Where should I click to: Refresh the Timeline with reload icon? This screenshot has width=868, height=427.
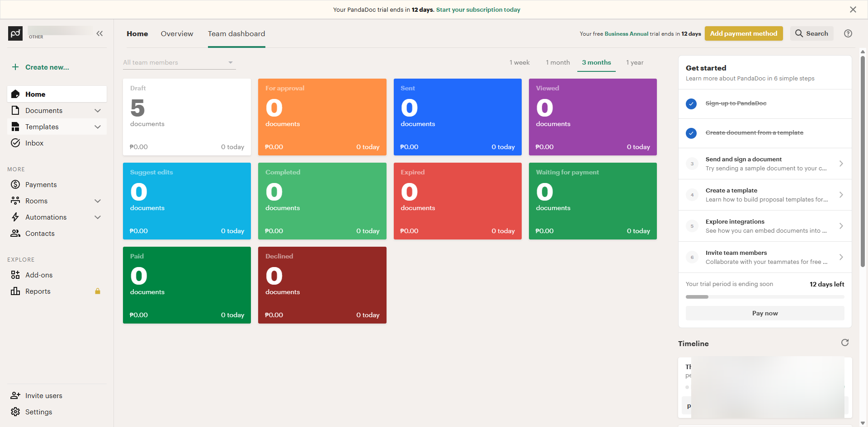click(x=844, y=343)
